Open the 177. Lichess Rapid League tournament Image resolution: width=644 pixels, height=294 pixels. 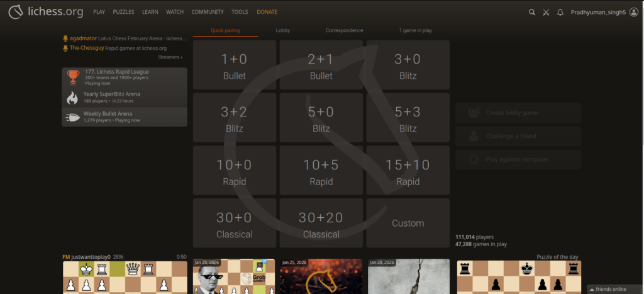[x=125, y=77]
